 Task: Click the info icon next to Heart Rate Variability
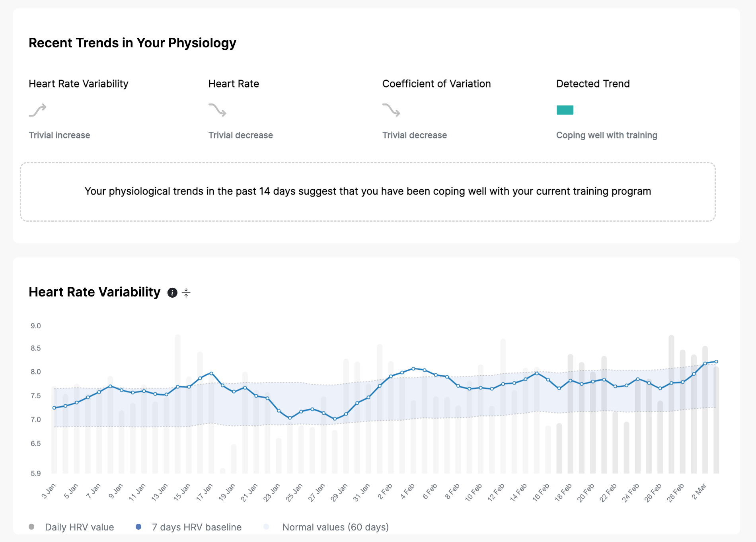pyautogui.click(x=173, y=292)
